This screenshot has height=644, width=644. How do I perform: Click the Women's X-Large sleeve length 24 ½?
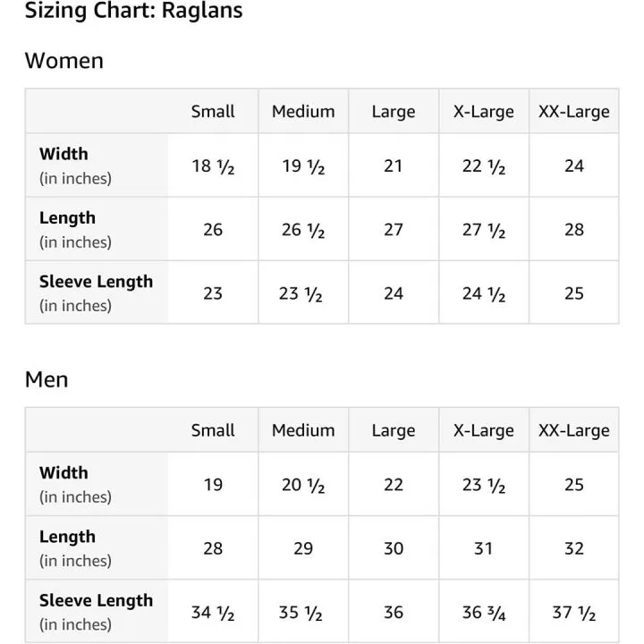coord(483,293)
